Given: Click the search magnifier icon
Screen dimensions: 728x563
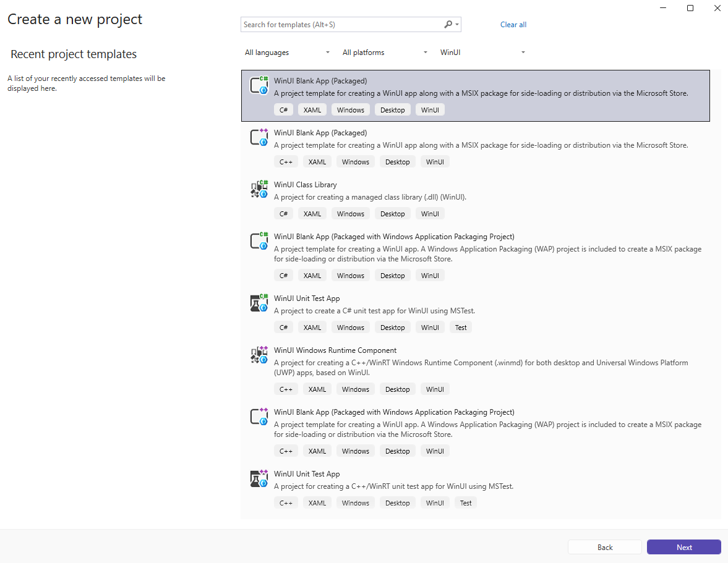Looking at the screenshot, I should (x=447, y=24).
